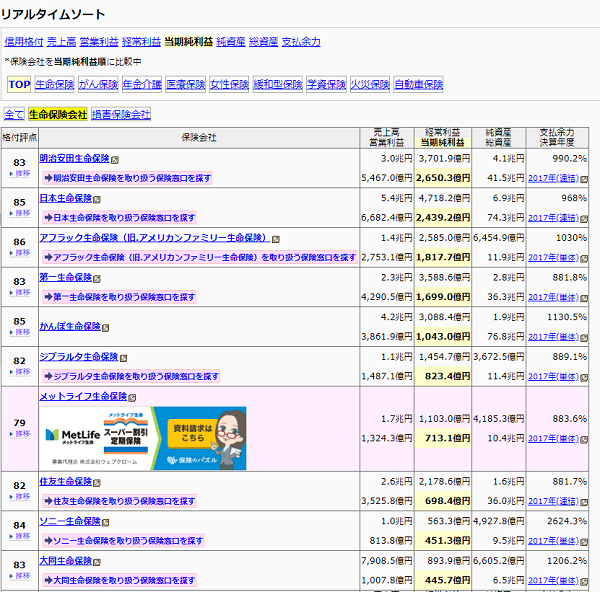
Task: Select the TOP category tab
Action: click(19, 84)
